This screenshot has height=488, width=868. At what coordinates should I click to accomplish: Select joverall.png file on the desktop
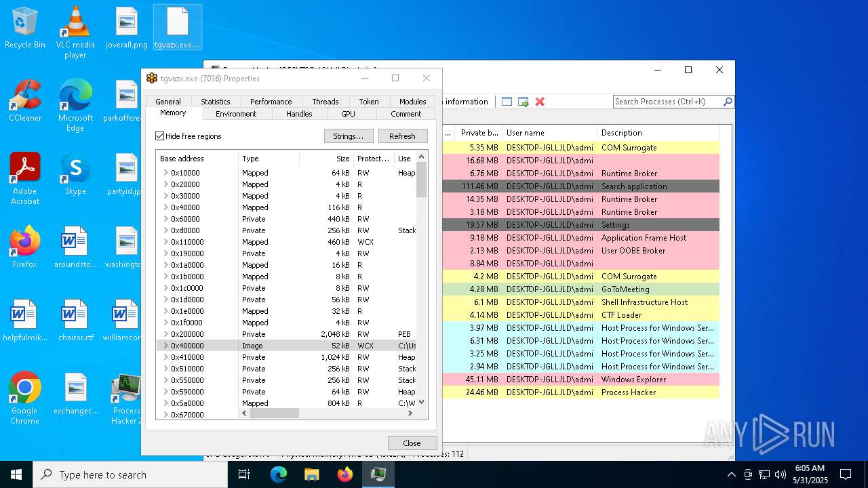[127, 28]
